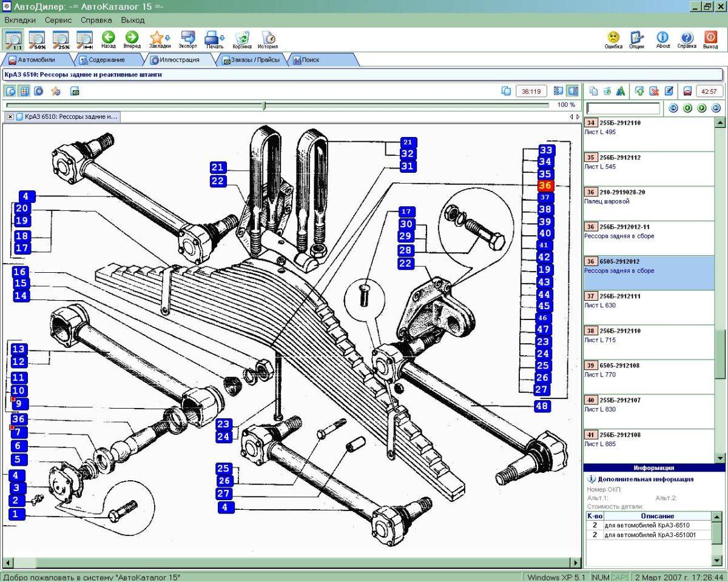Click the green up-arrow icon in parts toolbar
This screenshot has width=728, height=582.
tap(639, 91)
